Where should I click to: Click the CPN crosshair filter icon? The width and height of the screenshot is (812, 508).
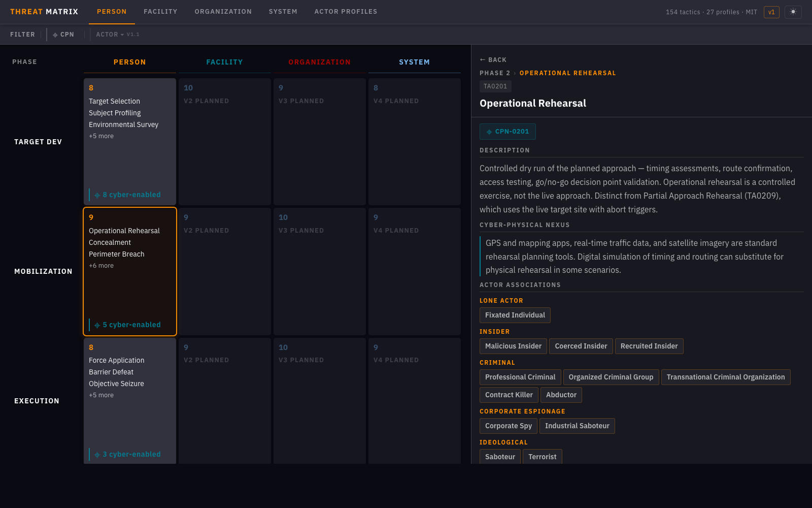tap(55, 35)
